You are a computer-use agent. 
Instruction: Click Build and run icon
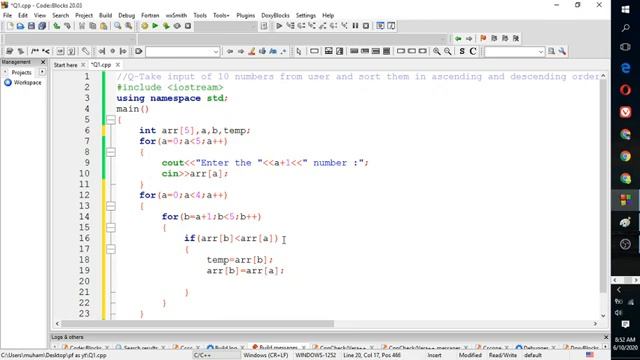pos(166,26)
